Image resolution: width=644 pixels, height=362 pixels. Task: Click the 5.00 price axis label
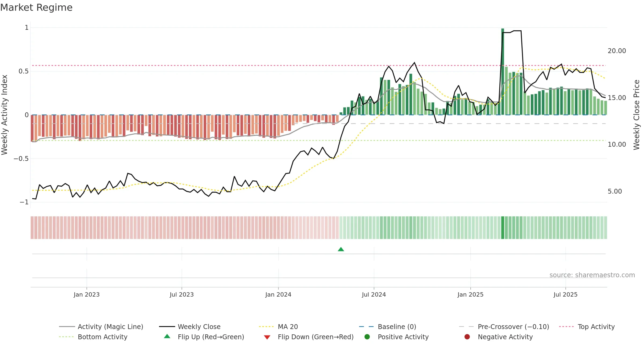tap(615, 191)
